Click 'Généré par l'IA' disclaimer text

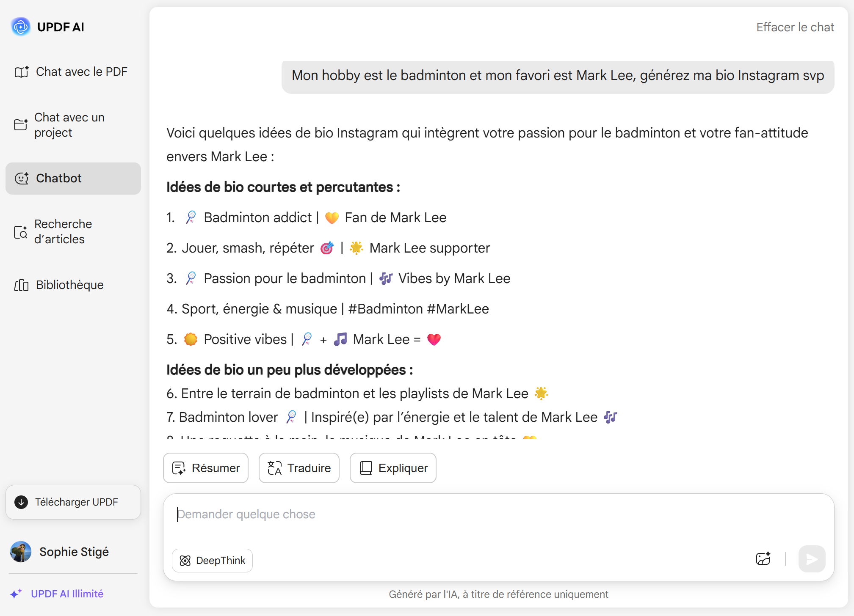498,594
